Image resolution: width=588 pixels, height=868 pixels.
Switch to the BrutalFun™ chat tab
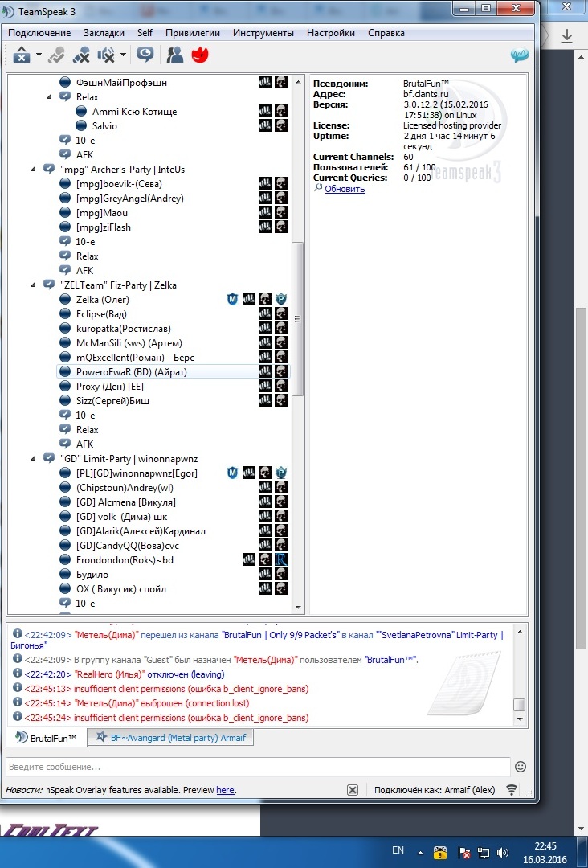[x=47, y=738]
